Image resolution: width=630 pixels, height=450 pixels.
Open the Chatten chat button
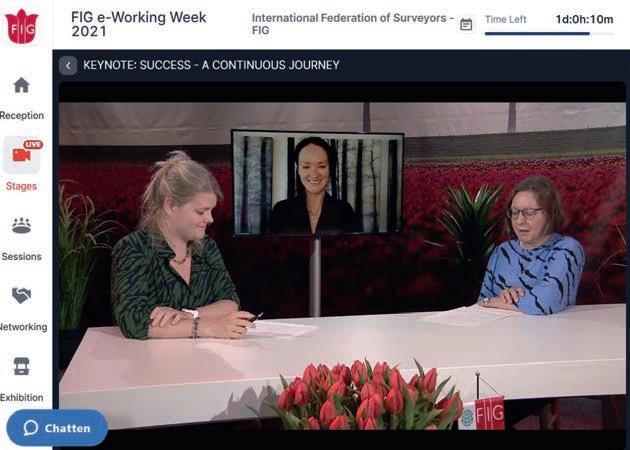coord(57,428)
